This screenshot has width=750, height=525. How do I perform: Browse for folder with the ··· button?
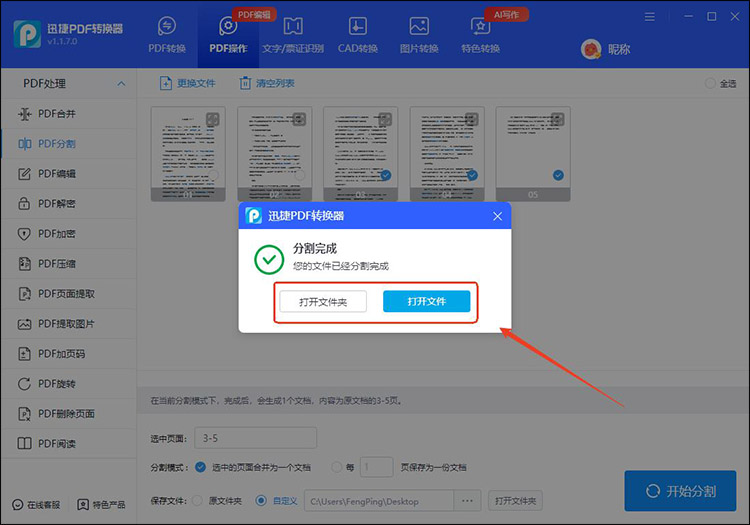tap(468, 501)
